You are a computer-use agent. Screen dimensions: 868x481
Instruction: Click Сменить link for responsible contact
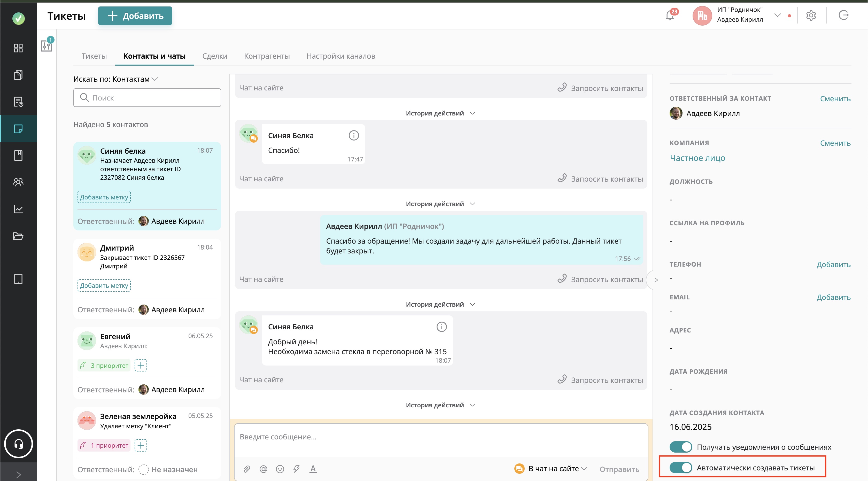(835, 99)
